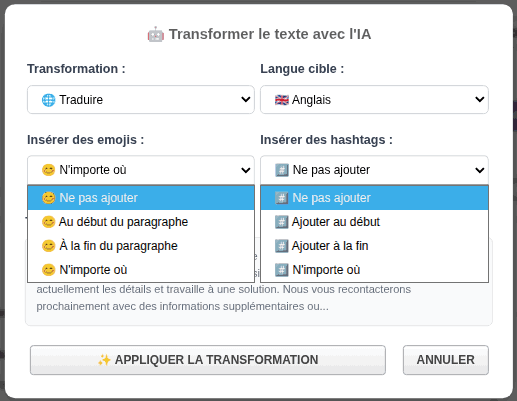The width and height of the screenshot is (517, 401).
Task: Select hashtag option 'N'importe où'
Action: (374, 270)
